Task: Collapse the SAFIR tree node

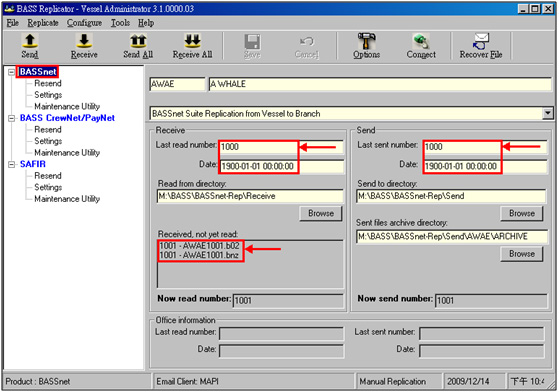Action: coord(11,164)
